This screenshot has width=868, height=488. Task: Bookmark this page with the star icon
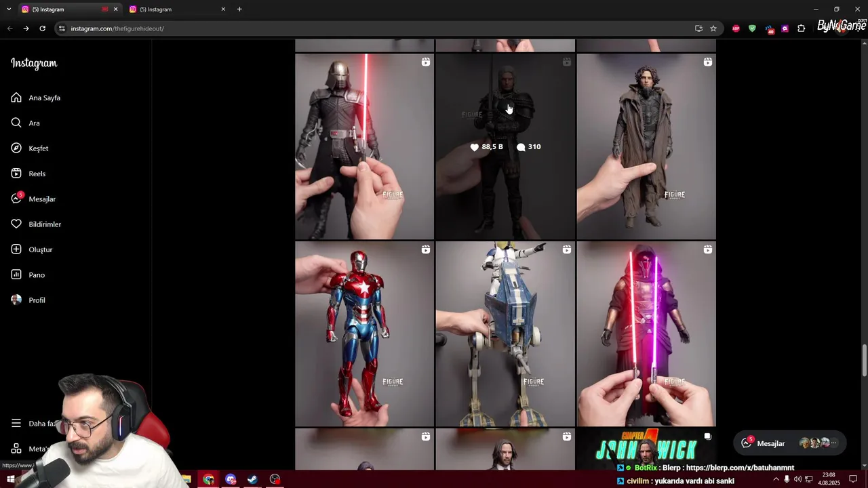[713, 28]
